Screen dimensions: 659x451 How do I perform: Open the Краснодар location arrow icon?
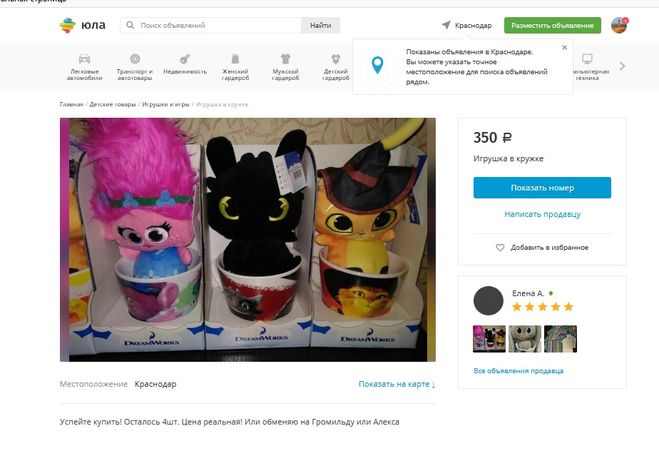446,25
